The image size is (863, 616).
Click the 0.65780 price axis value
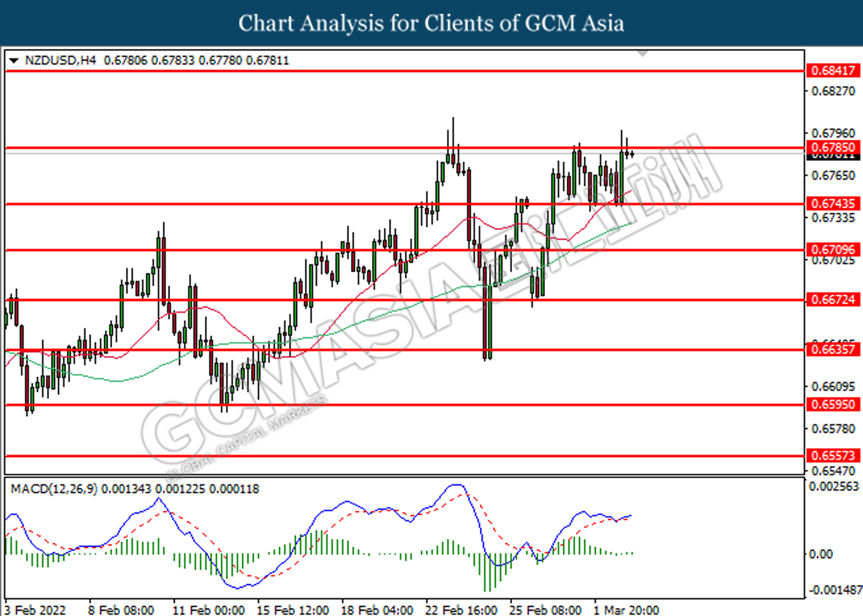pyautogui.click(x=833, y=428)
